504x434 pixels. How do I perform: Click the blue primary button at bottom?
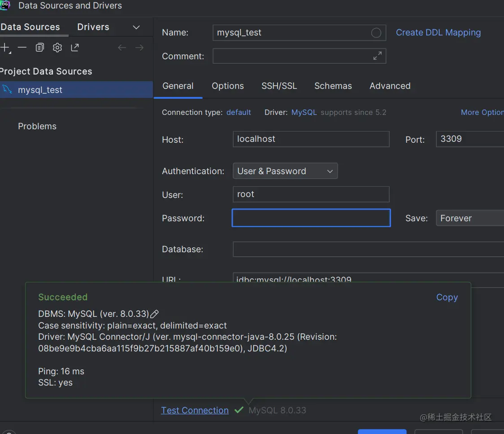pos(382,431)
